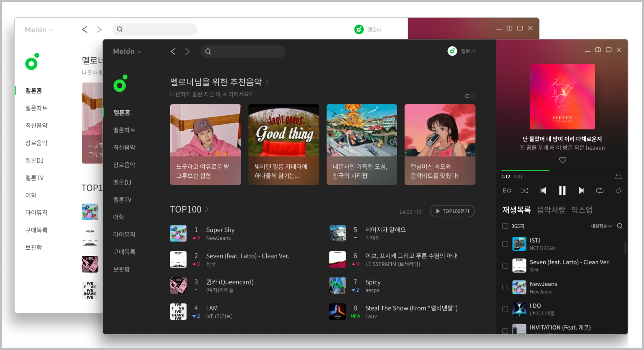Switch to the 음악서랍 tab

pyautogui.click(x=551, y=210)
